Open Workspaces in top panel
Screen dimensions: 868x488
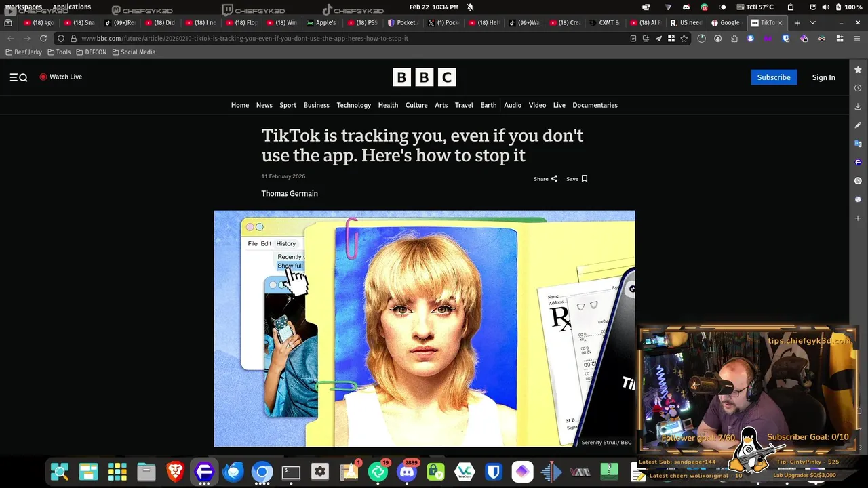pyautogui.click(x=24, y=7)
